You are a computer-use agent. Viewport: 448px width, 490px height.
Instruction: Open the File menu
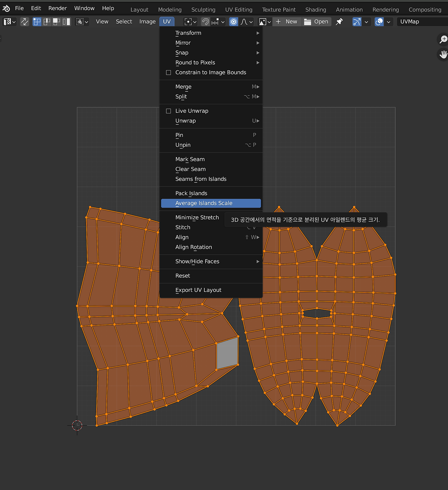pyautogui.click(x=20, y=8)
